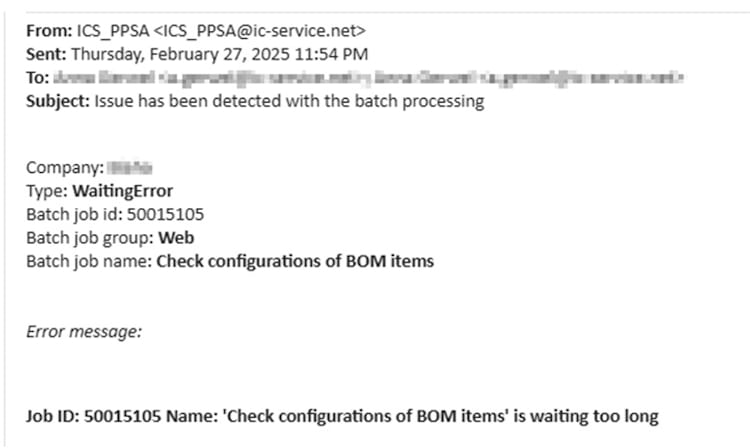Click the subject text about batch processing issue
This screenshot has width=750, height=448.
point(288,102)
